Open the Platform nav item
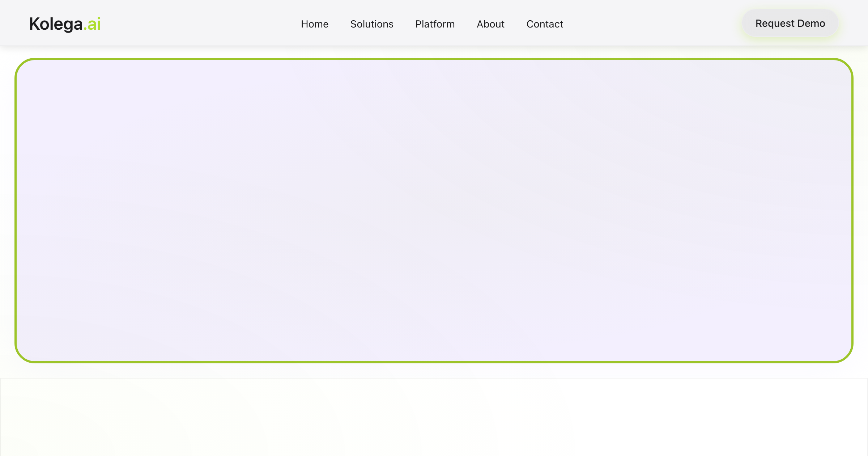Viewport: 868px width, 456px height. click(x=435, y=24)
